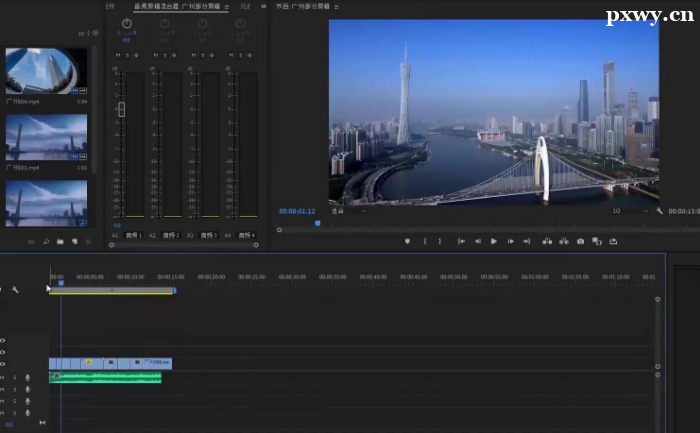This screenshot has height=433, width=700.
Task: Toggle visibility eye of the top video track
Action: click(x=3, y=341)
